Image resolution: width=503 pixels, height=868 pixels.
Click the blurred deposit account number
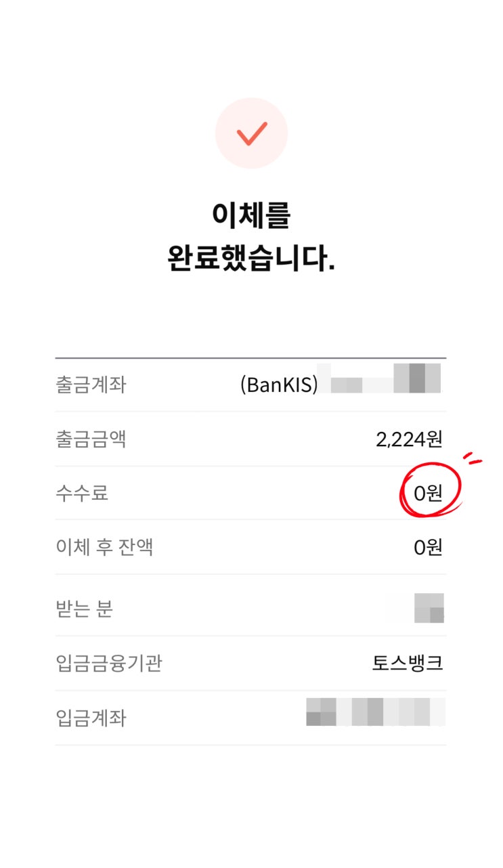coord(375,712)
